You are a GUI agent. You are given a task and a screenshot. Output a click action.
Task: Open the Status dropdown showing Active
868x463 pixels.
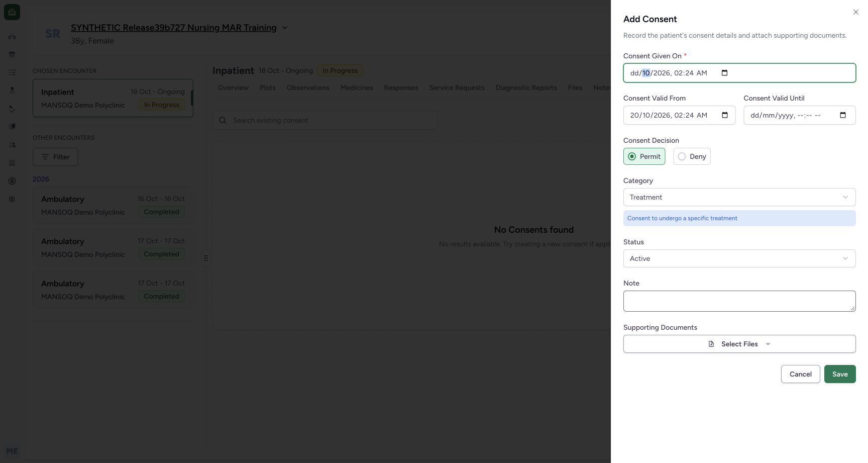739,258
